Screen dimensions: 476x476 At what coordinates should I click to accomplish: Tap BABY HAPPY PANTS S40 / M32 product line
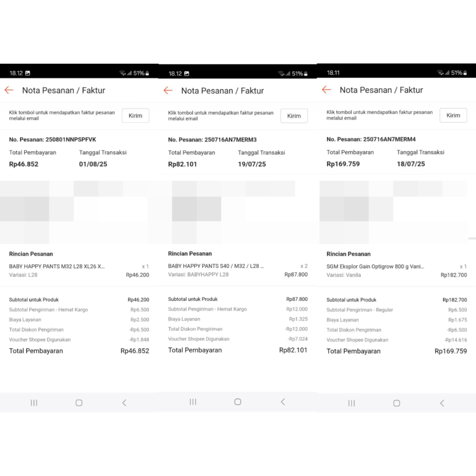click(216, 266)
